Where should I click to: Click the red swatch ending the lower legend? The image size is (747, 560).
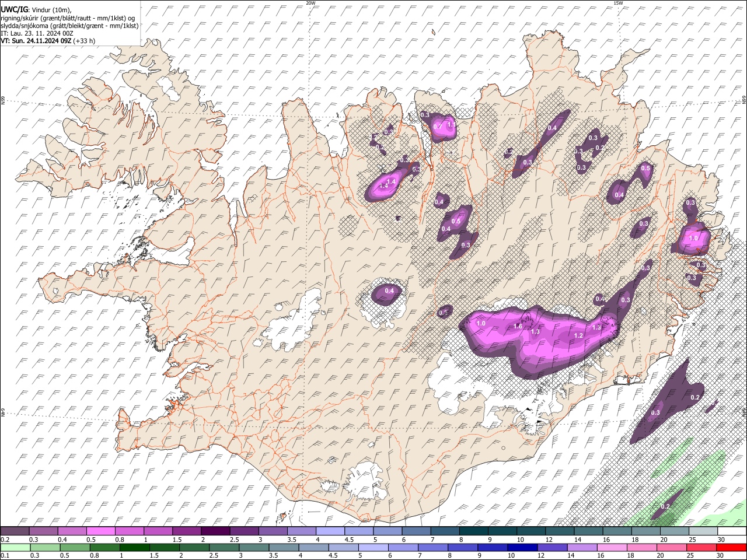[x=732, y=547]
